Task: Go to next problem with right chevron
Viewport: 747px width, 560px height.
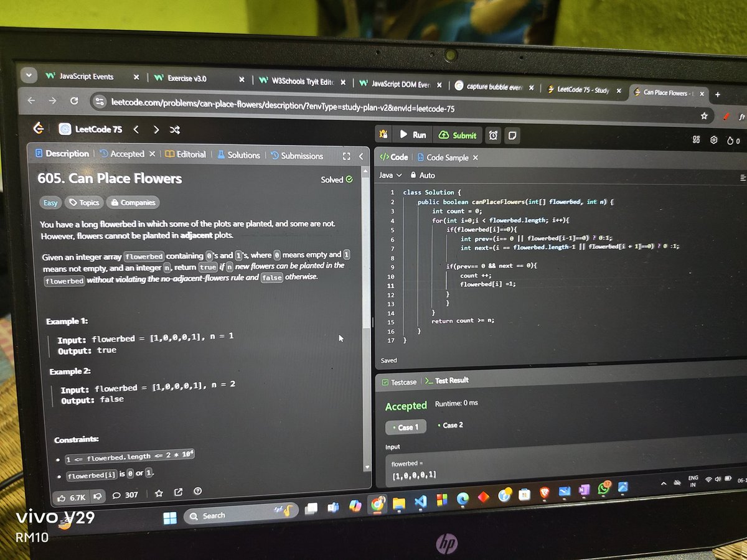Action: [x=156, y=129]
